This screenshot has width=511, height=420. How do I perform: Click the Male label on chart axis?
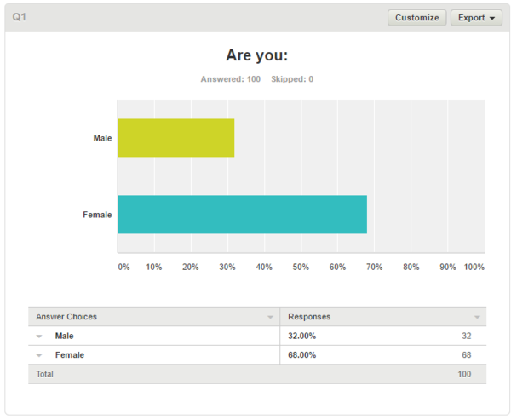pyautogui.click(x=103, y=138)
